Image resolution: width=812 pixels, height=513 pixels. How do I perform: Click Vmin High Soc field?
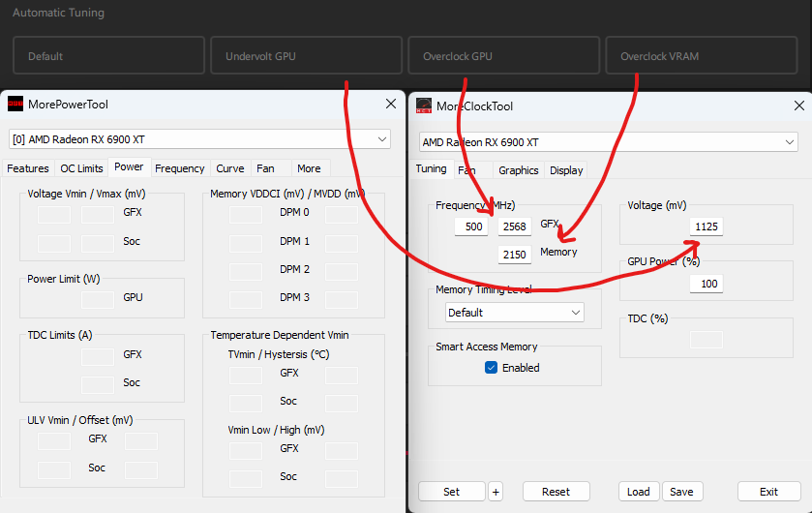pos(342,479)
